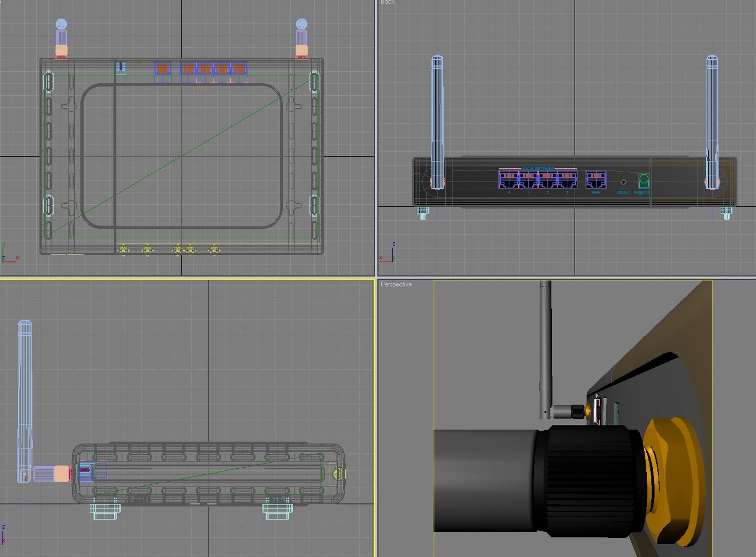Screen dimensions: 756x557
Task: Select the tall antenna in side view
Action: (x=25, y=401)
